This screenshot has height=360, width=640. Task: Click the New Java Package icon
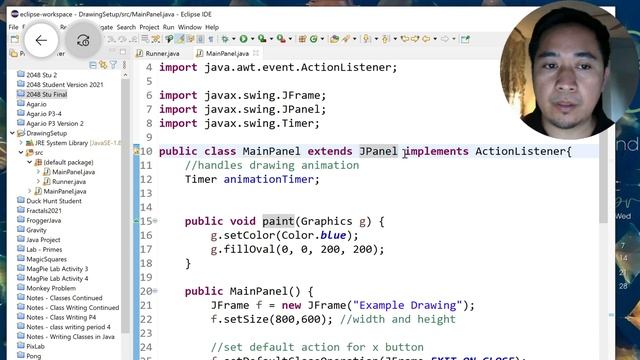(302, 39)
